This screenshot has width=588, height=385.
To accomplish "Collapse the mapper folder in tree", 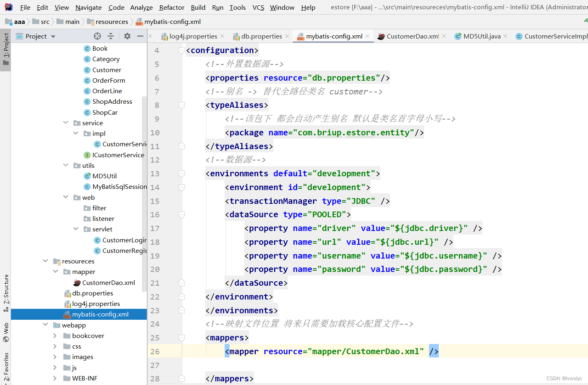I will (56, 271).
